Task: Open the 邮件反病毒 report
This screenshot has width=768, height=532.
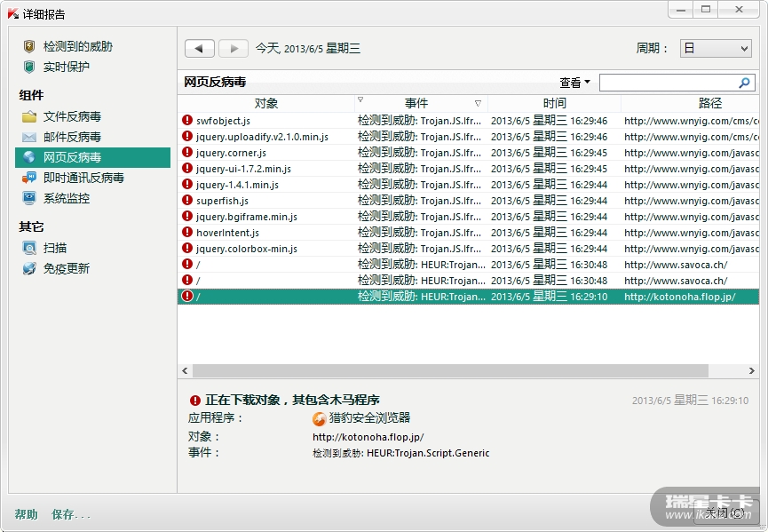Action: (72, 137)
